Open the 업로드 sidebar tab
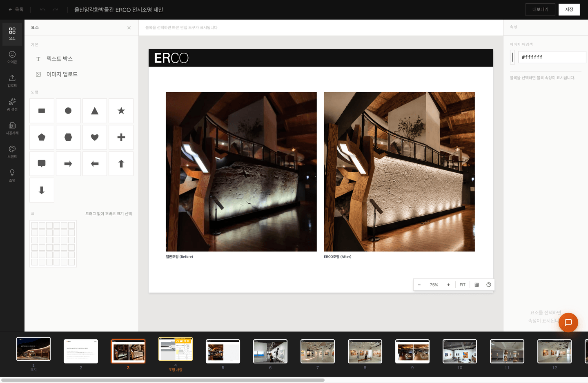Screen dimensions: 588x383 coord(12,81)
